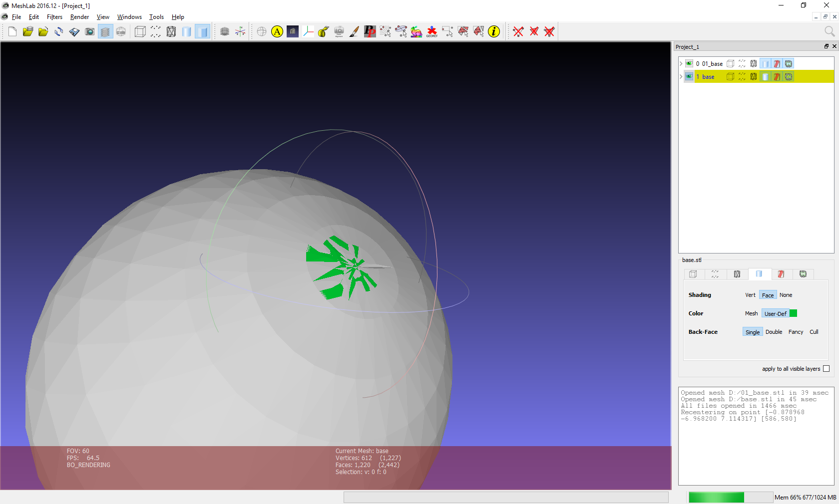The height and width of the screenshot is (504, 839).
Task: Open the yellow 'i' info icon
Action: tap(494, 32)
